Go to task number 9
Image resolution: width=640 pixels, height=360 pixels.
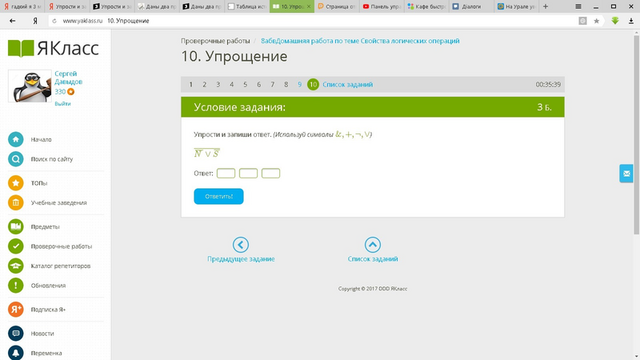click(300, 84)
